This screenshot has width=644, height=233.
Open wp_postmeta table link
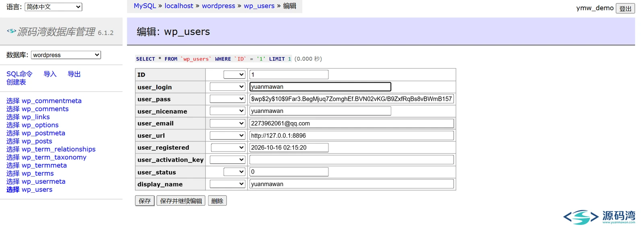(43, 133)
